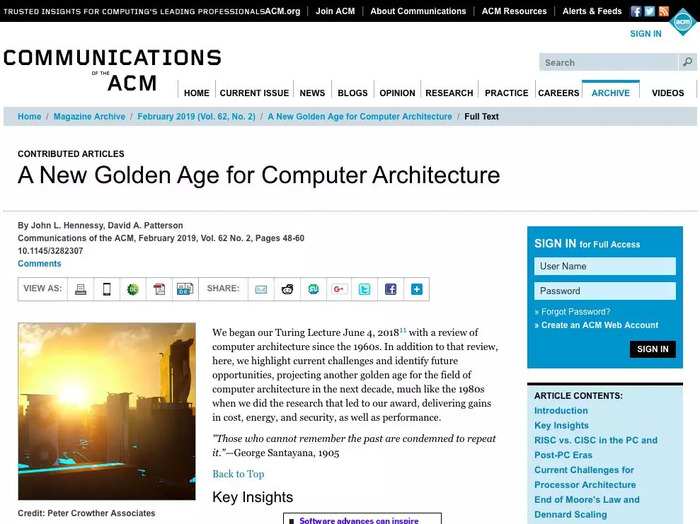Viewport: 700px width, 524px height.
Task: Click the User Name input field
Action: point(605,266)
